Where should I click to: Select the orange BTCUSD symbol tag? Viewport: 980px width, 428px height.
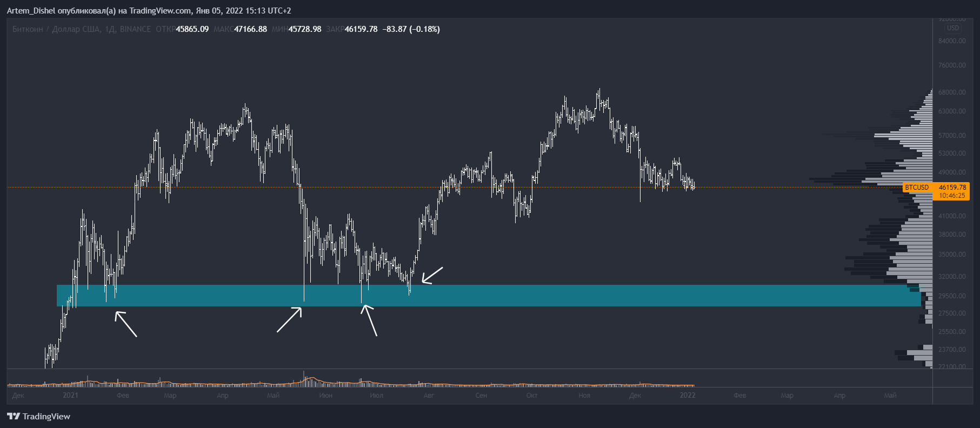917,188
